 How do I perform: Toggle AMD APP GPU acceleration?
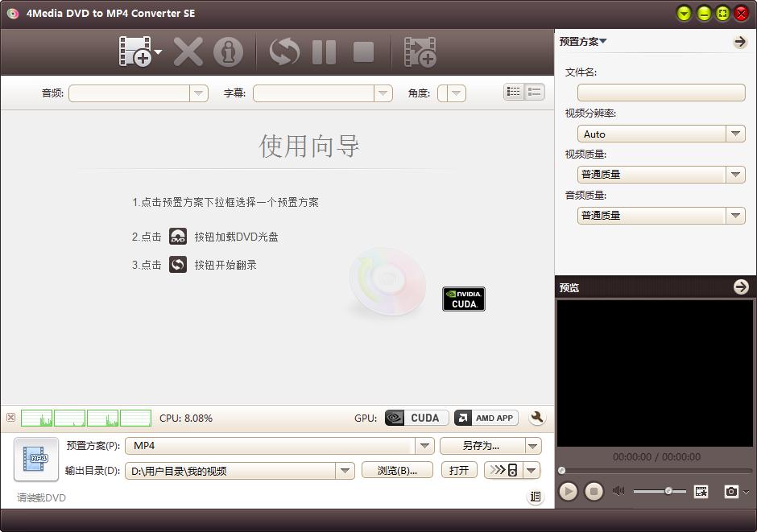coord(486,418)
